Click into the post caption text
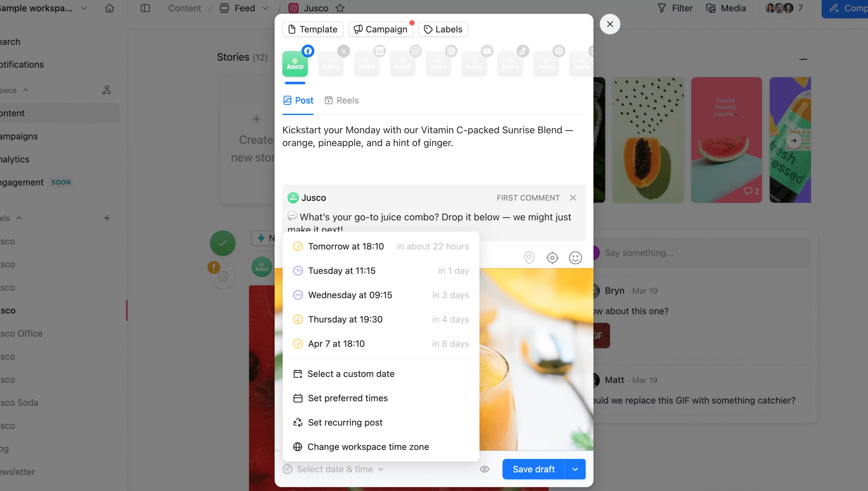This screenshot has width=868, height=491. click(428, 137)
